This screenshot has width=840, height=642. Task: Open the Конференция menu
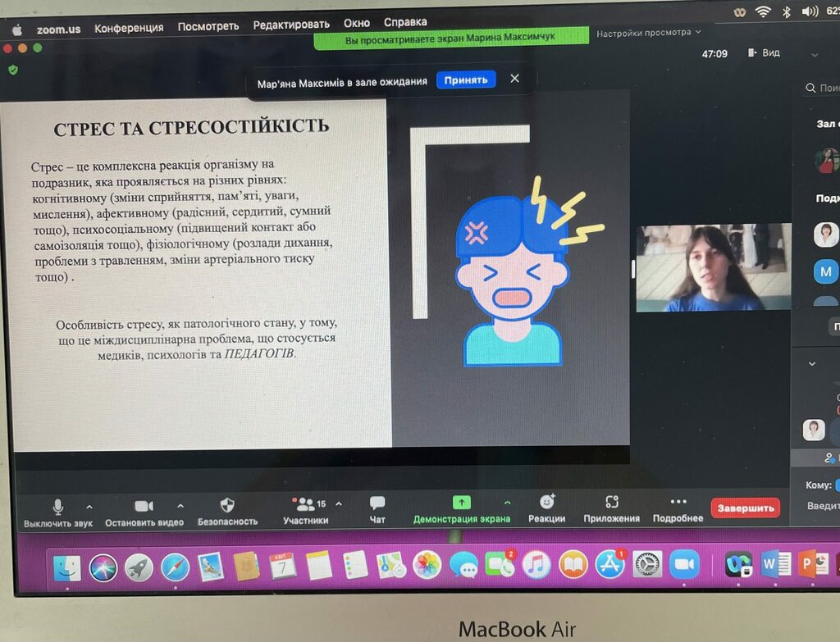(129, 28)
